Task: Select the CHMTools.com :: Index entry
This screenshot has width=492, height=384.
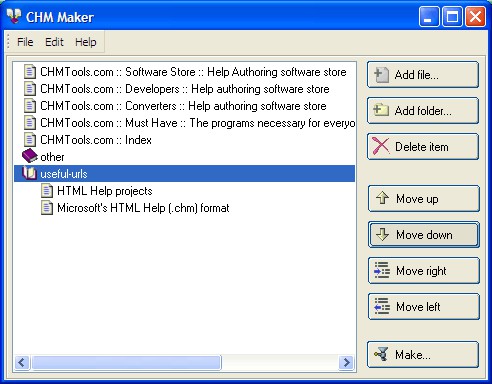Action: (96, 140)
